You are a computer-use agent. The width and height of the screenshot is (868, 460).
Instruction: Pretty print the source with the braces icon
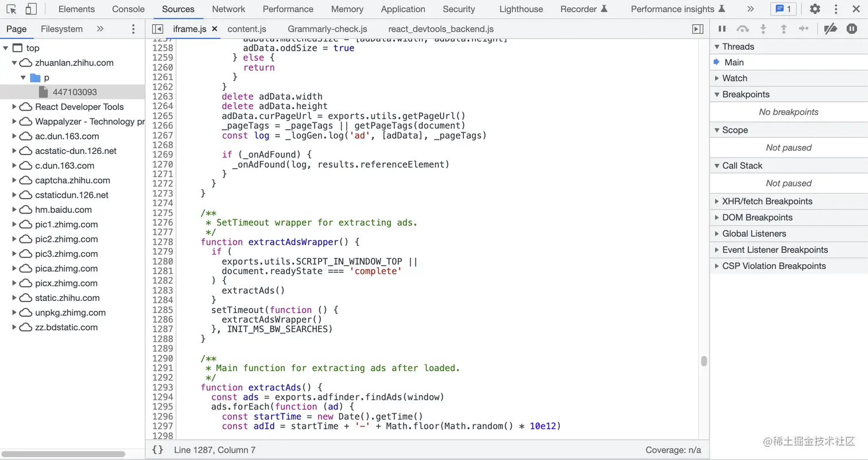(158, 450)
